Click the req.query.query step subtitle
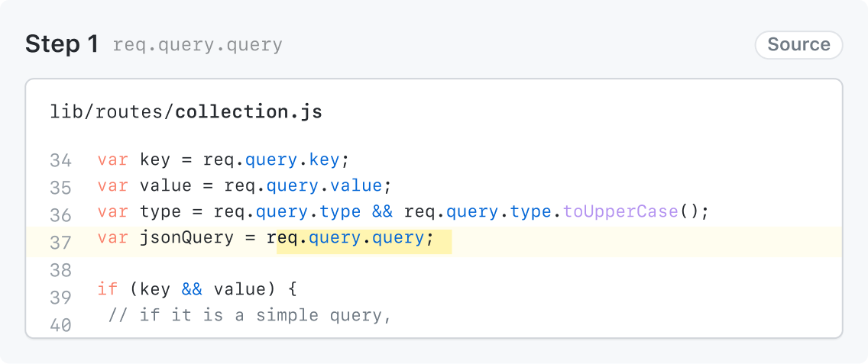868x364 pixels. (x=197, y=45)
